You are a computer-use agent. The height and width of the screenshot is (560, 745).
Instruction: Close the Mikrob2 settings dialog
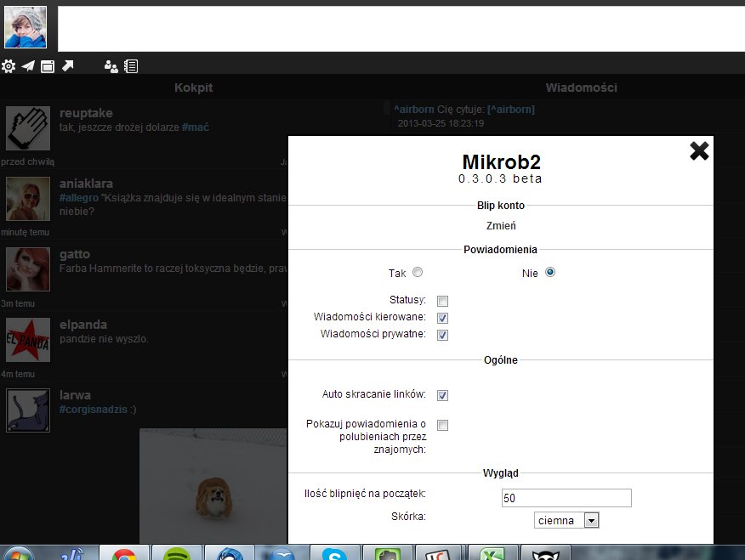pos(699,151)
